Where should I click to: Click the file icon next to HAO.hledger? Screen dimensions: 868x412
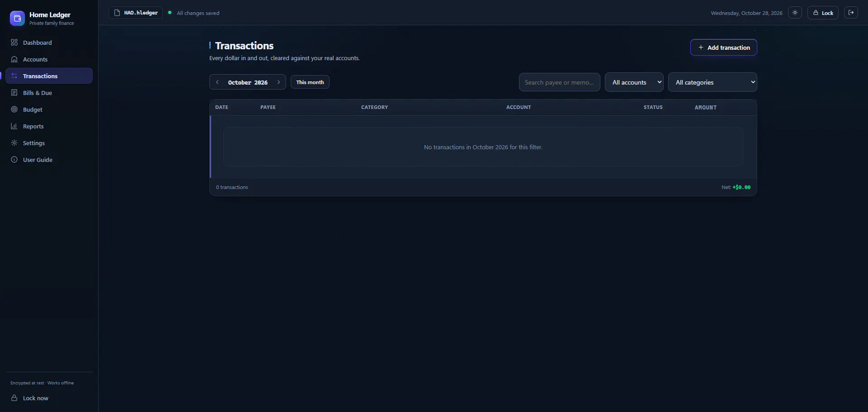click(117, 13)
